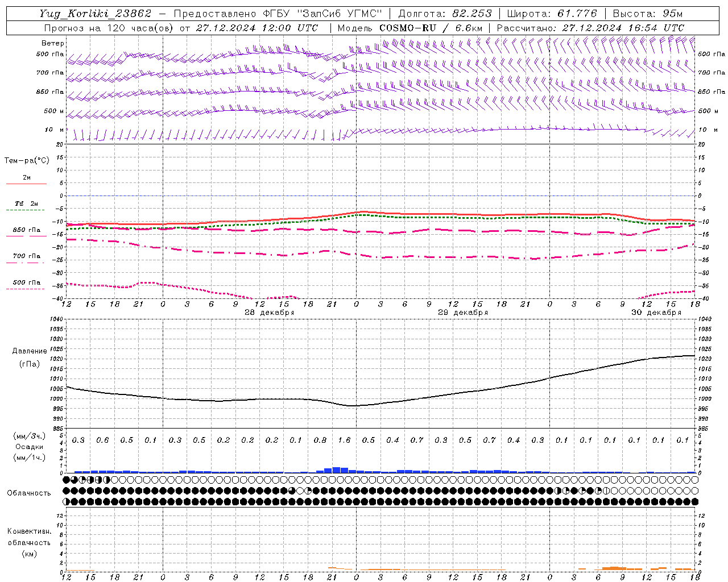Click the Конвективн. convective cloud label
The height and width of the screenshot is (582, 728).
[x=29, y=531]
